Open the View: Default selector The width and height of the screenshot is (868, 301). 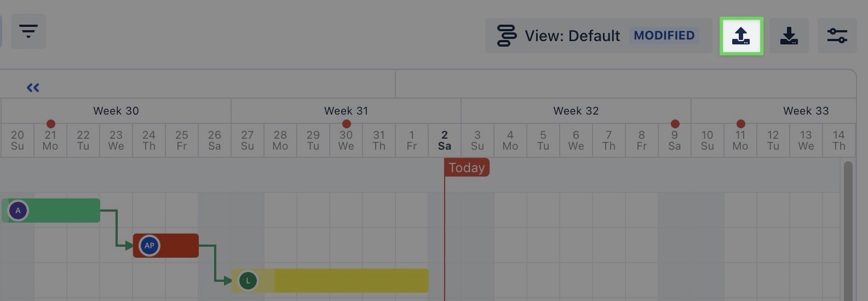tap(559, 36)
